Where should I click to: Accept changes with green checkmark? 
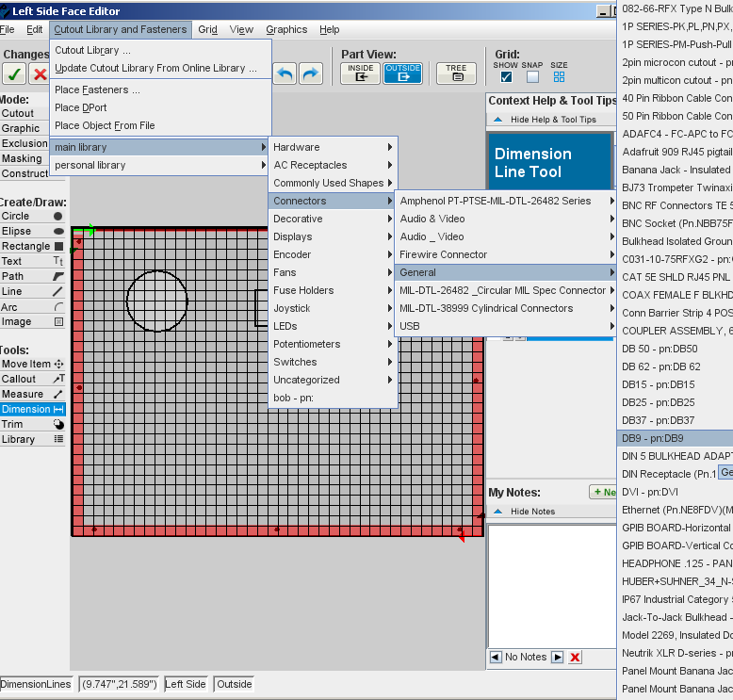(14, 74)
